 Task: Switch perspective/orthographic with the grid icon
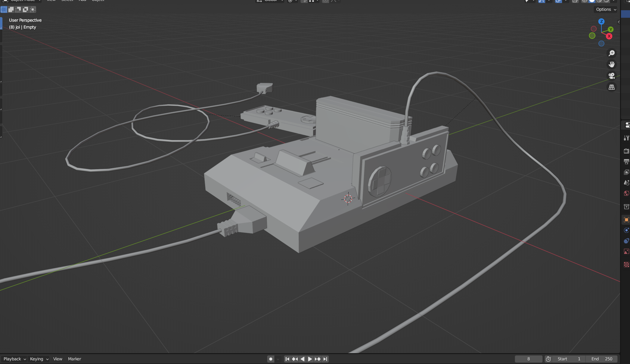click(611, 87)
